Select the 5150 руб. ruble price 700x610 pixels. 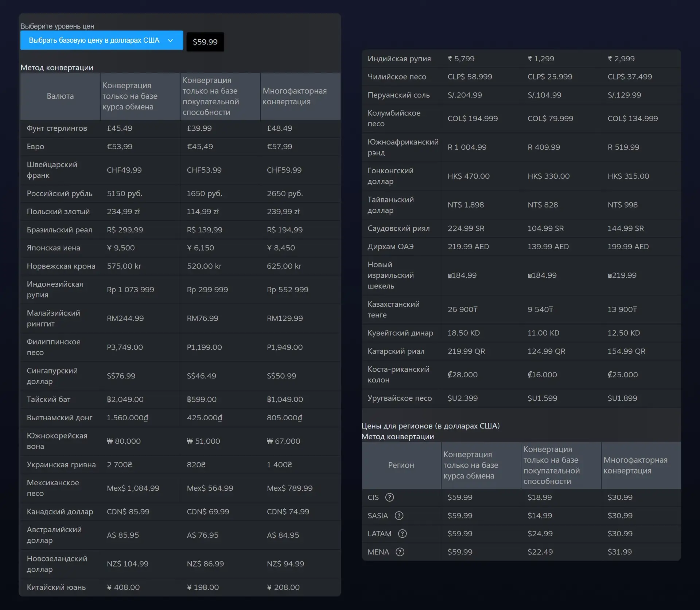tap(125, 194)
